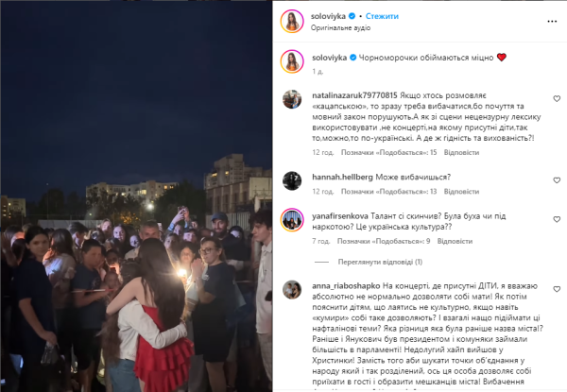Open yanafirsenkova's story-ringed avatar
Image resolution: width=567 pixels, height=392 pixels.
tap(292, 220)
